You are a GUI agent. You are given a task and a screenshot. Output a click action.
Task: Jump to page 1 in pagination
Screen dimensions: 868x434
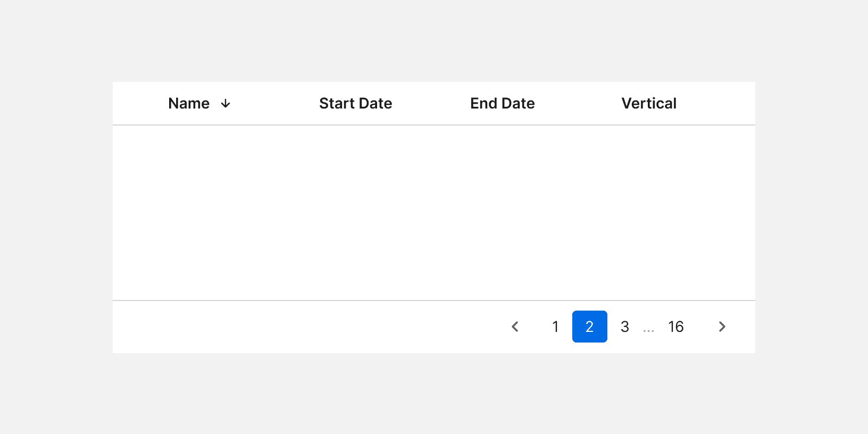(x=555, y=327)
